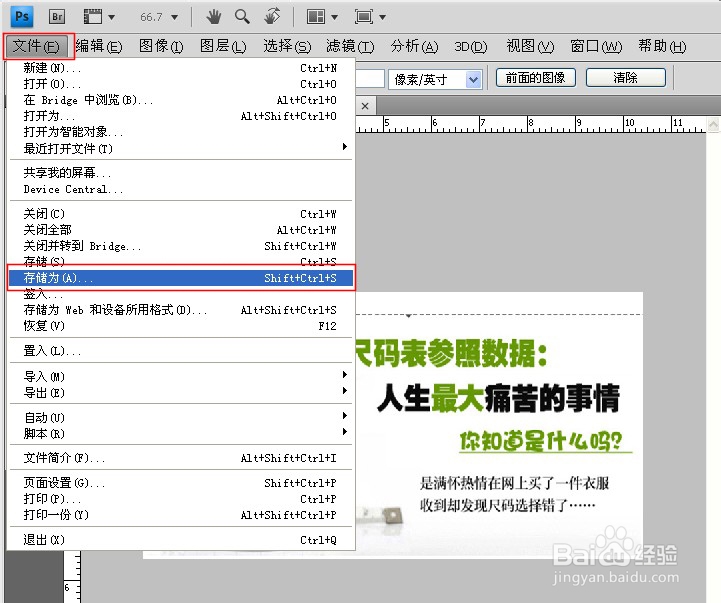Expand the 自动 submenu arrow
The width and height of the screenshot is (721, 603).
click(x=344, y=416)
